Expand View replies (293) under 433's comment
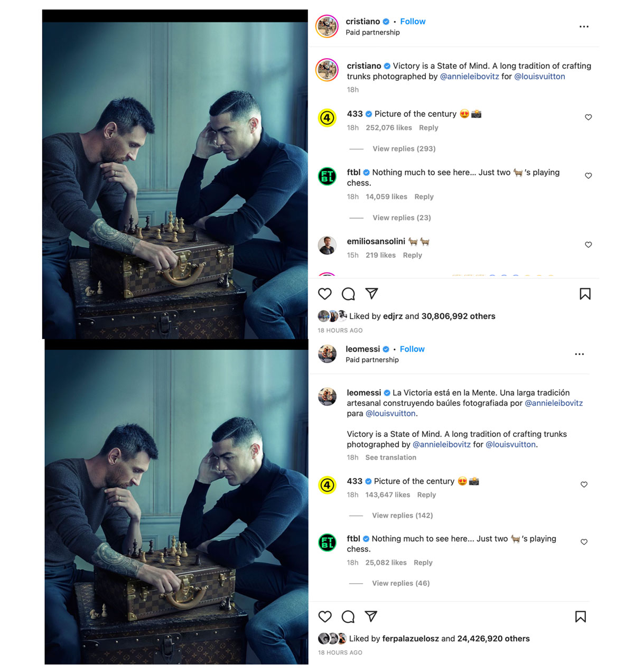634x672 pixels. [404, 149]
